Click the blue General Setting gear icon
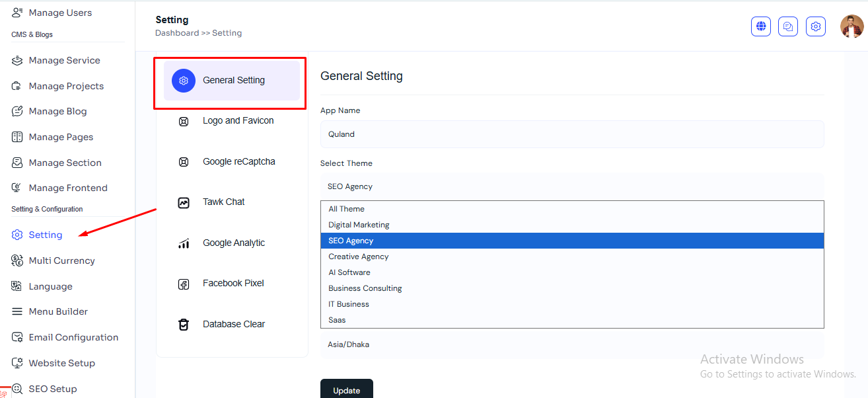The image size is (868, 398). 184,81
